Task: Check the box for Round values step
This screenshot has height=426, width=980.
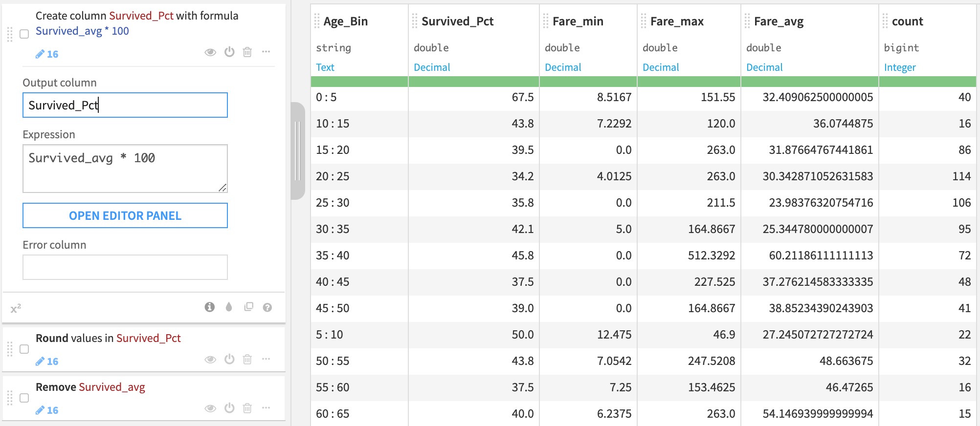Action: click(x=24, y=349)
